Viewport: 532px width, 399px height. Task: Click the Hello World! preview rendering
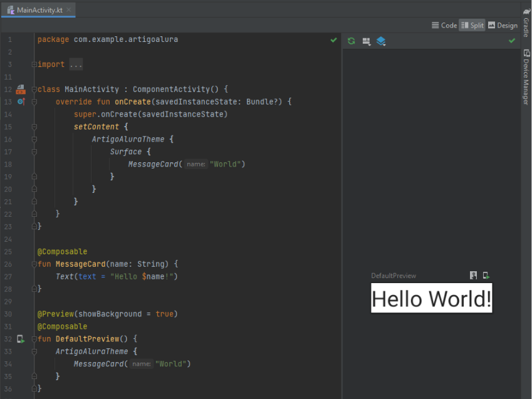pyautogui.click(x=431, y=298)
